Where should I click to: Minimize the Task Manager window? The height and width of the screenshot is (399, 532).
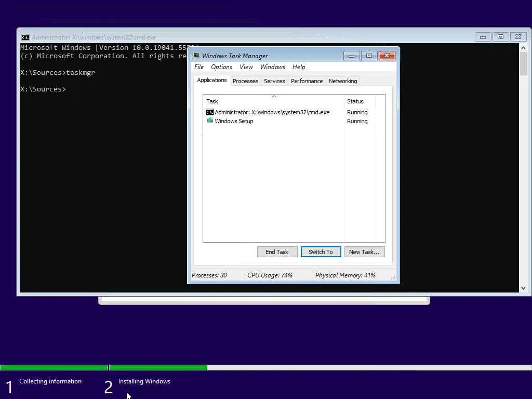point(352,56)
